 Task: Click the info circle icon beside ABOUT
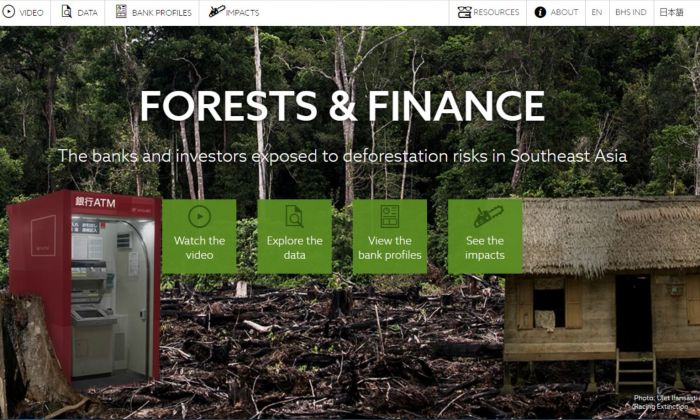[540, 12]
